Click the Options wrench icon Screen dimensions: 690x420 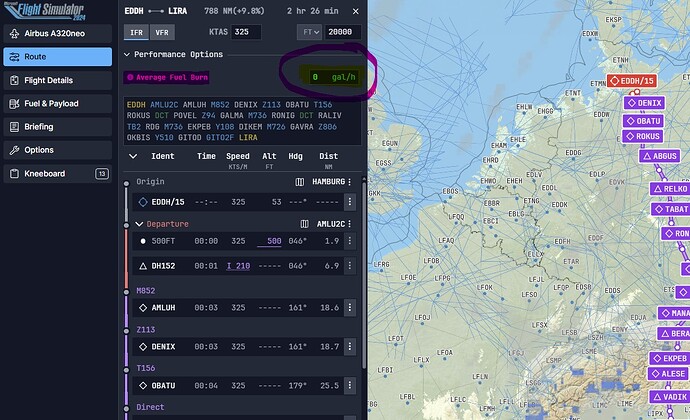tap(17, 150)
